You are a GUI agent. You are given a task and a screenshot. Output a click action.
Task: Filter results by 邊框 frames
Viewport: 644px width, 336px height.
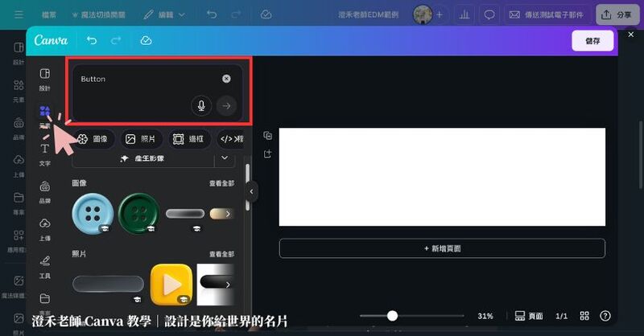tap(189, 139)
